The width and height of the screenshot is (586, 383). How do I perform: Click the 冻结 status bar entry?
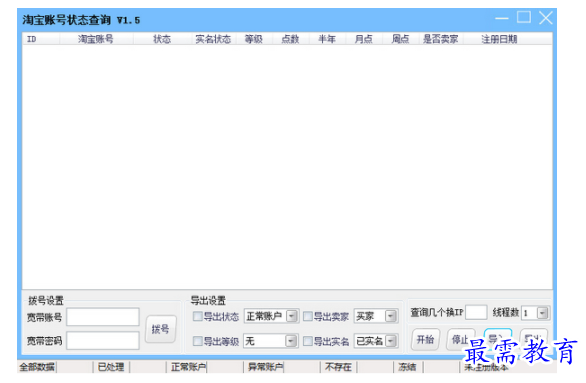click(407, 367)
